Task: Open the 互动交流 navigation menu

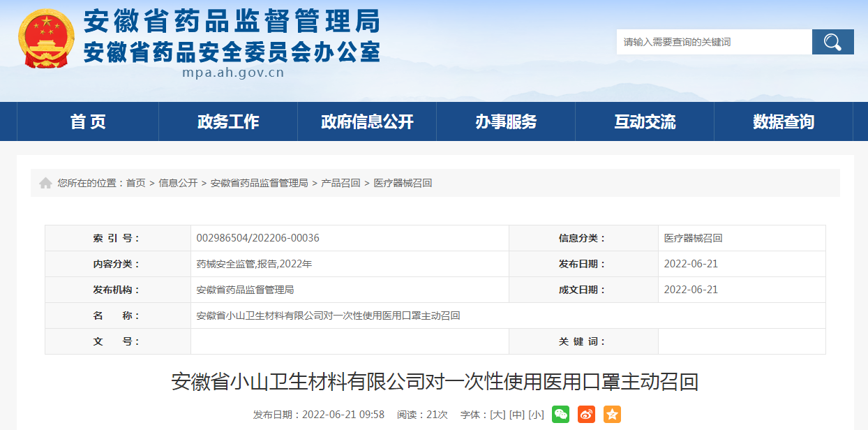Action: 645,121
